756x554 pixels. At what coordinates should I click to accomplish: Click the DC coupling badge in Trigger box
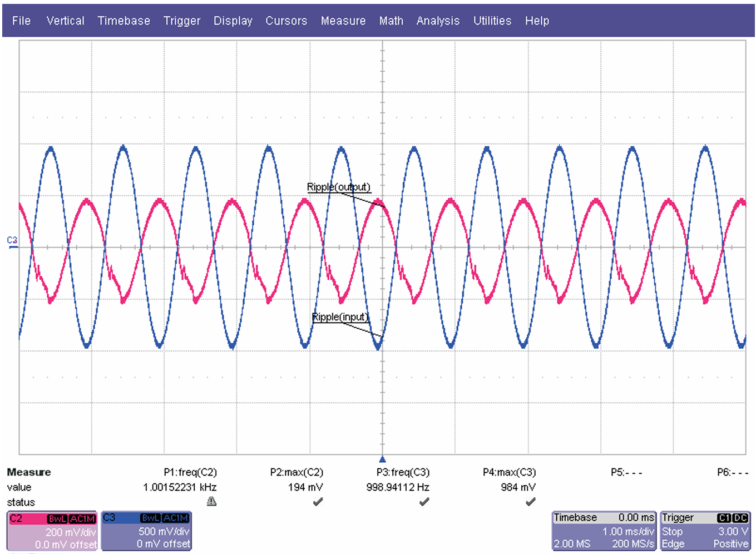(x=740, y=518)
